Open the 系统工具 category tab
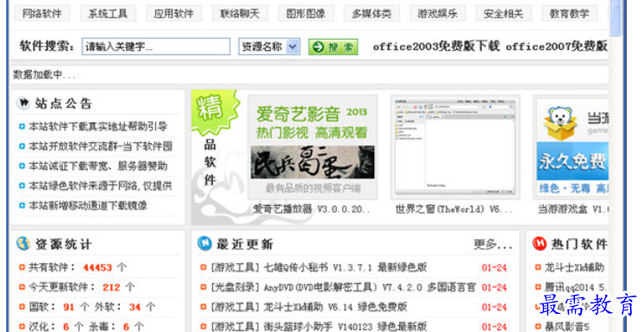Viewport: 644px width, 332px height. click(108, 14)
